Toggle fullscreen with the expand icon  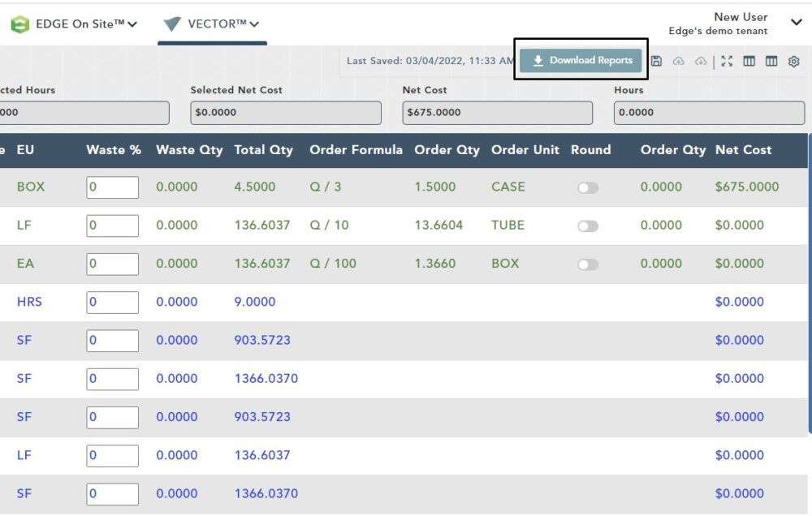[727, 61]
